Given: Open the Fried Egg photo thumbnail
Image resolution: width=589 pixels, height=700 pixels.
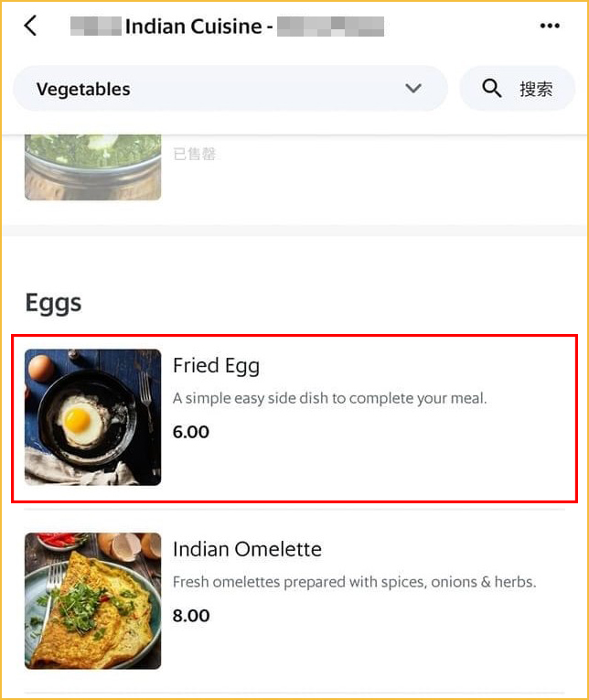Looking at the screenshot, I should coord(92,417).
